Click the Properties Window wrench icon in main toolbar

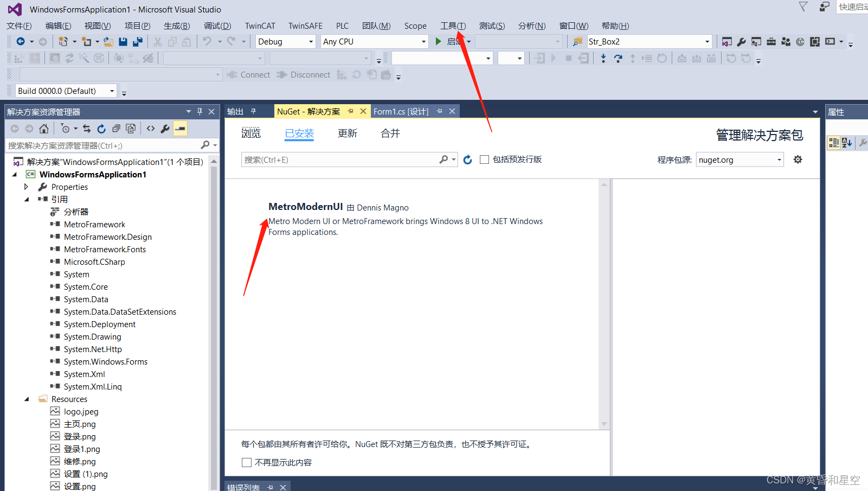[742, 41]
